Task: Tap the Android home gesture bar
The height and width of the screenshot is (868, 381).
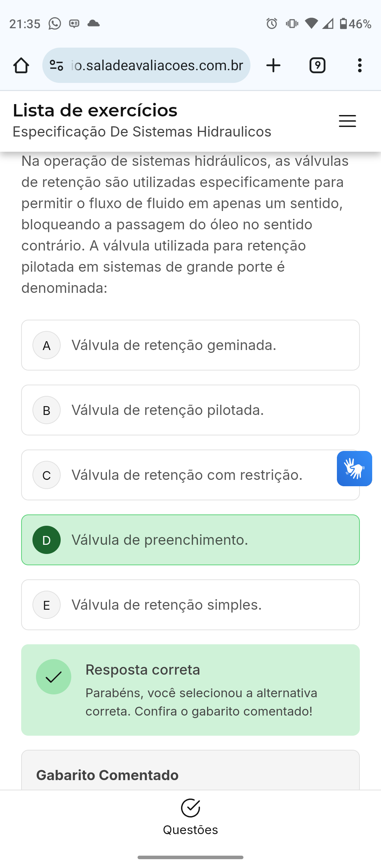Action: click(x=190, y=857)
